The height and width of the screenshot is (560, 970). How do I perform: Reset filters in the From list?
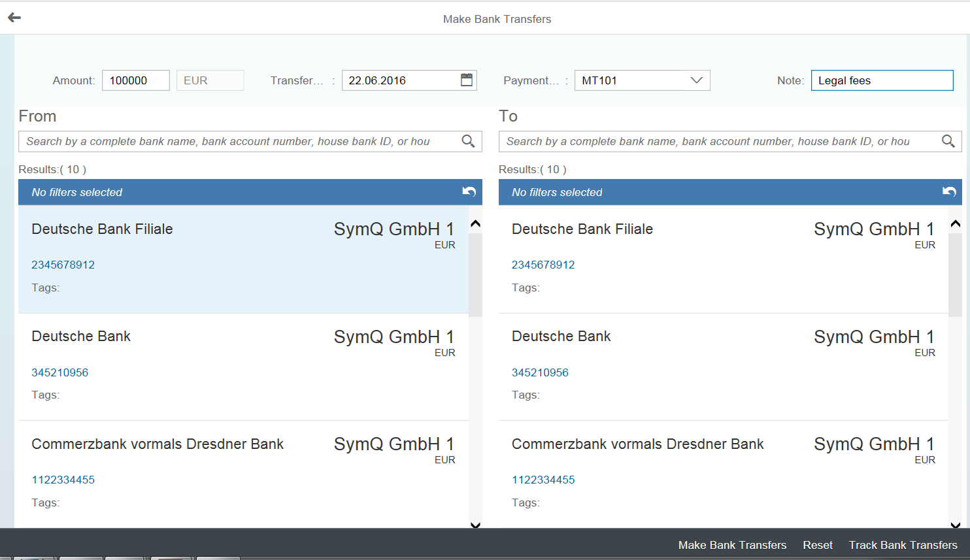pyautogui.click(x=469, y=191)
